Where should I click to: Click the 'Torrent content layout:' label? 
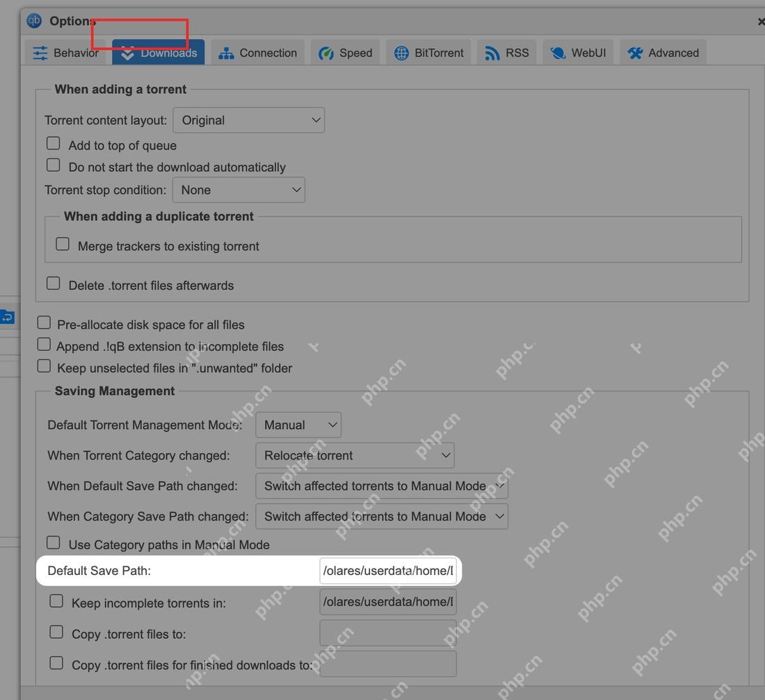tap(106, 120)
